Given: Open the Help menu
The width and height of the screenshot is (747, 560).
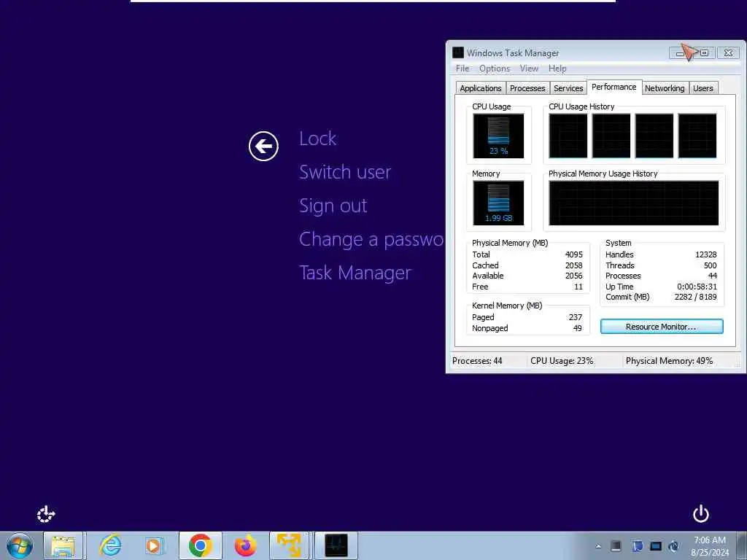Looking at the screenshot, I should tap(557, 69).
